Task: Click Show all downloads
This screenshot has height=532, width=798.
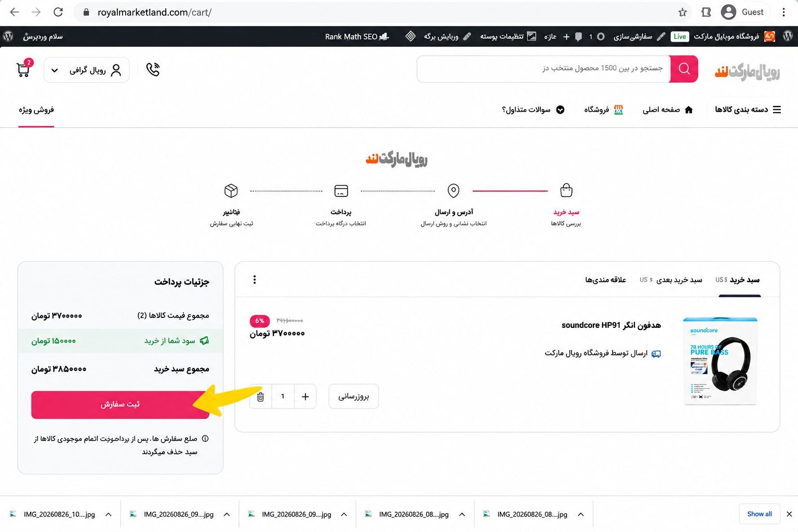Action: pyautogui.click(x=760, y=514)
